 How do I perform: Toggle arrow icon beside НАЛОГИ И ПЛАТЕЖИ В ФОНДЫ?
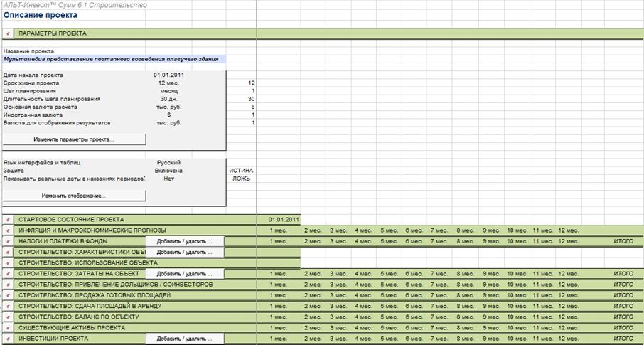[x=9, y=241]
